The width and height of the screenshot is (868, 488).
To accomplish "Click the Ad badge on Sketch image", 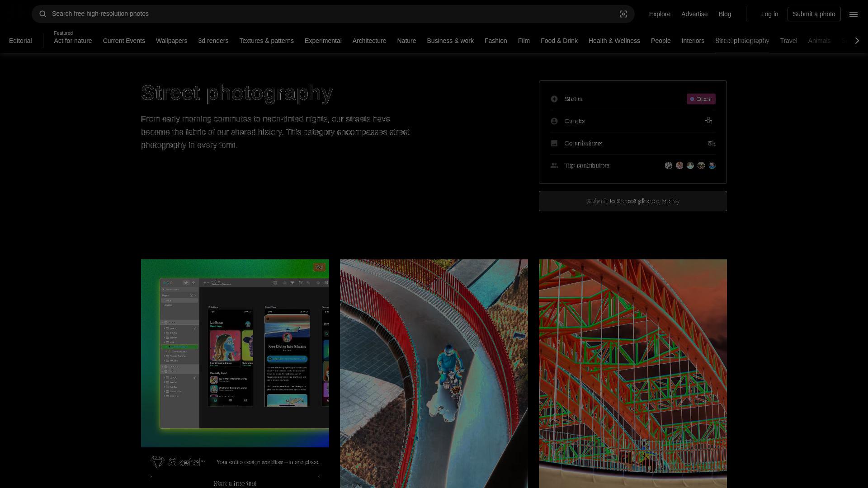I will point(319,267).
